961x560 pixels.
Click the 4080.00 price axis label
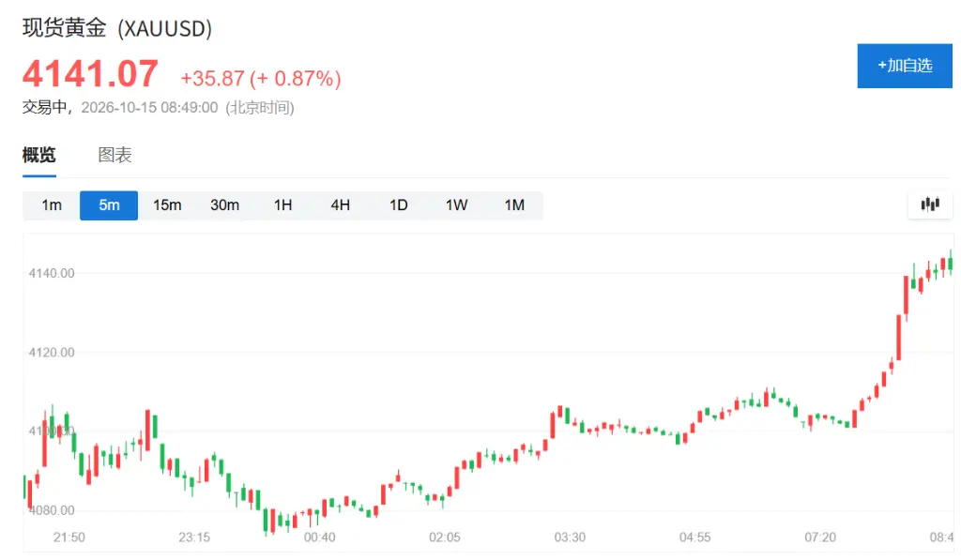click(x=52, y=510)
